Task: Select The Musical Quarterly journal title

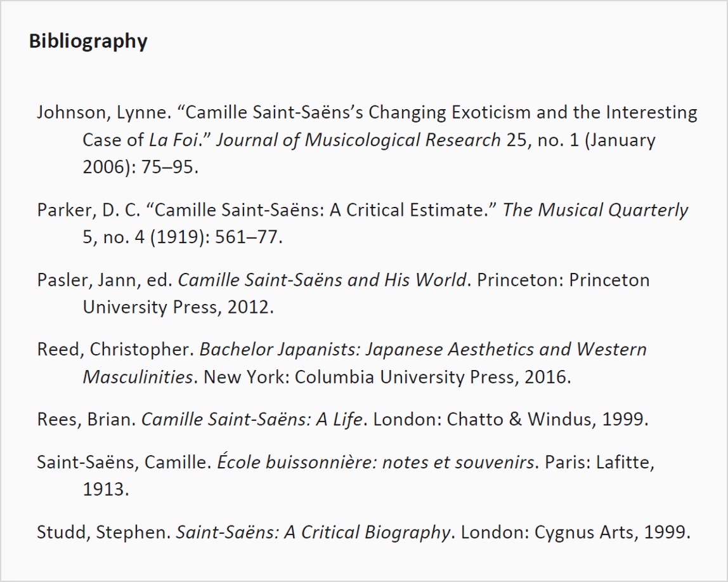Action: point(595,211)
